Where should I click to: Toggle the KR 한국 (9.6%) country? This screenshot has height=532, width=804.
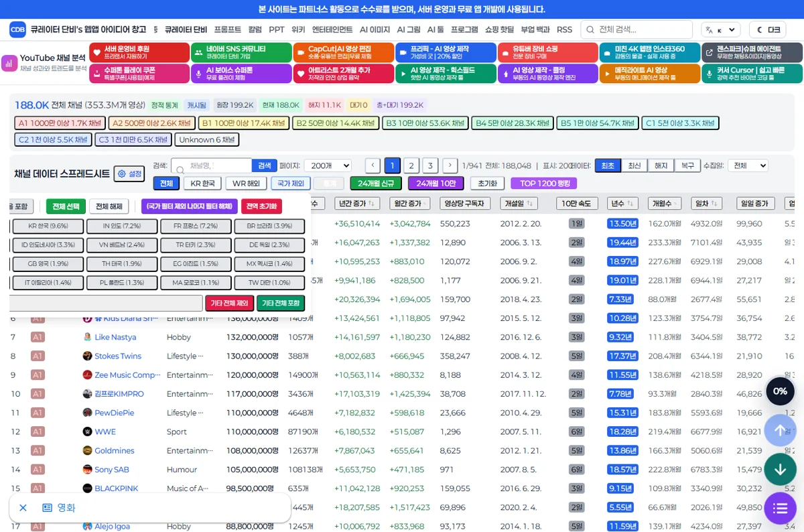48,226
